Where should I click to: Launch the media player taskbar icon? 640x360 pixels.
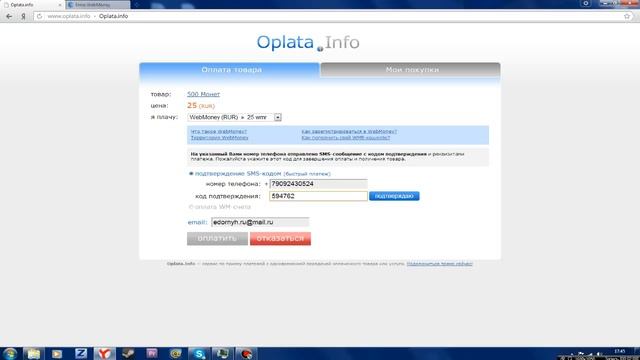(x=57, y=354)
